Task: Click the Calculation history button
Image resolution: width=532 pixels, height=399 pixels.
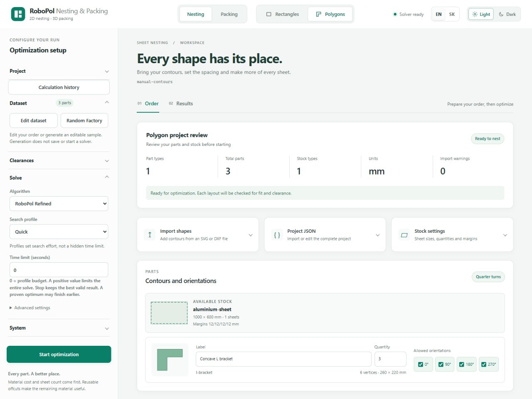Action: 59,87
